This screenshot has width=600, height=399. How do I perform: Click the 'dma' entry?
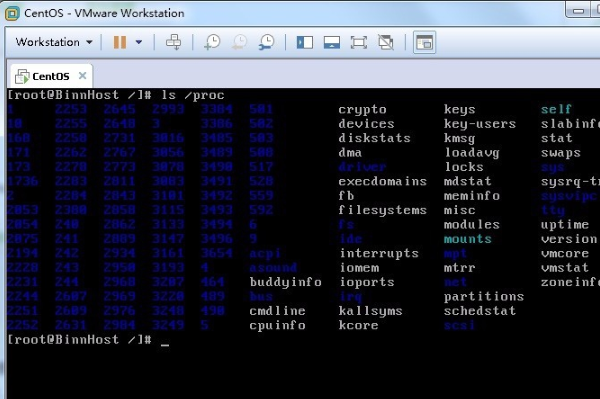click(x=350, y=152)
